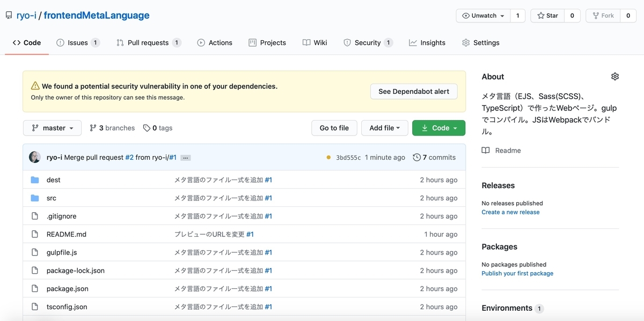Open the dest folder

point(54,180)
